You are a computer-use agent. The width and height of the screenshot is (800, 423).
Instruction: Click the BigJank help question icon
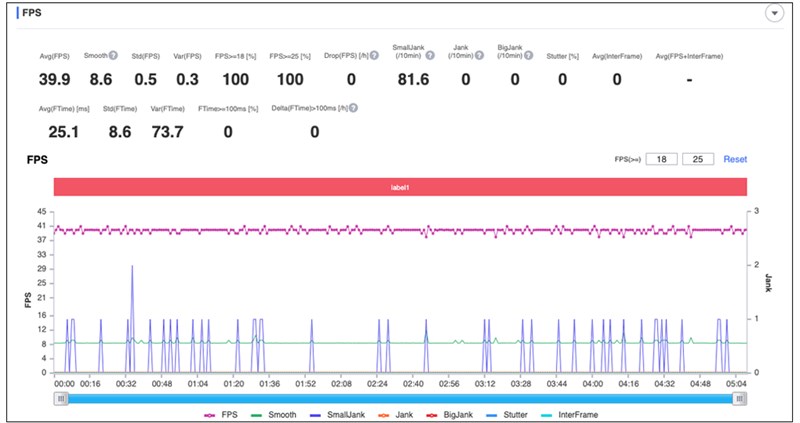[x=539, y=55]
